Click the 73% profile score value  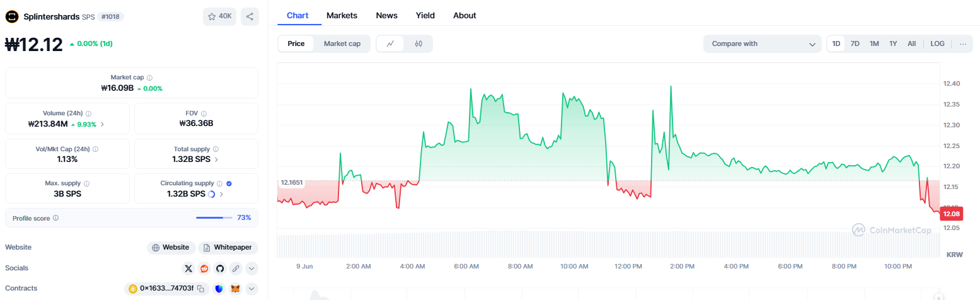coord(244,218)
